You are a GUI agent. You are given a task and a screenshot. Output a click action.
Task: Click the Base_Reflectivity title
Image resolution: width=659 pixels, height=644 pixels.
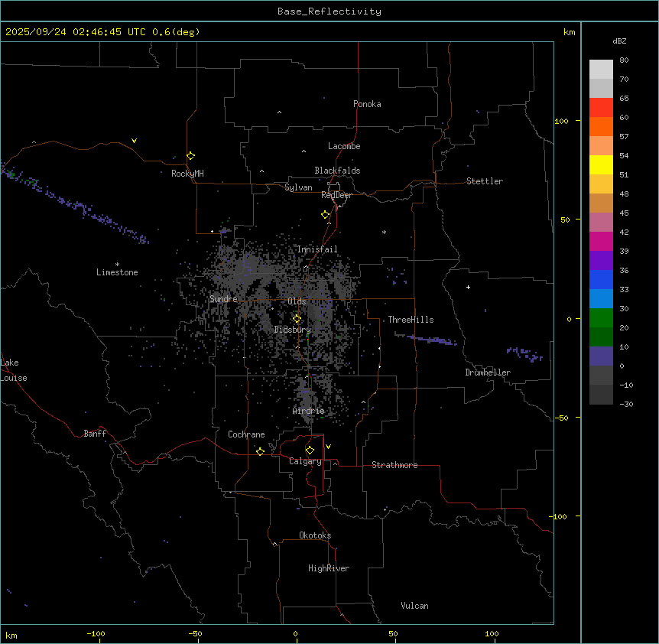coord(329,11)
